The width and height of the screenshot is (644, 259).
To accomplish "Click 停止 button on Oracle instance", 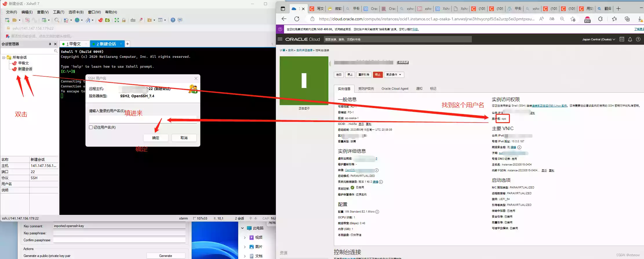I will [x=350, y=75].
